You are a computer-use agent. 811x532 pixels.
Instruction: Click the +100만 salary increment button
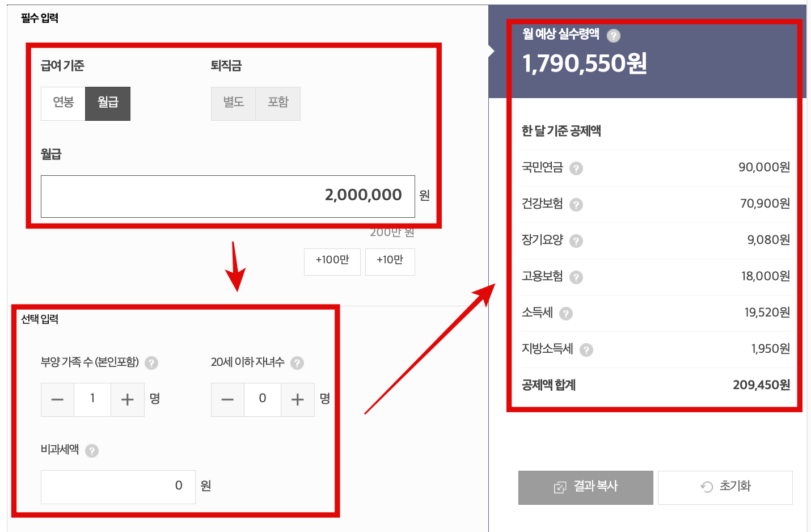pyautogui.click(x=332, y=261)
